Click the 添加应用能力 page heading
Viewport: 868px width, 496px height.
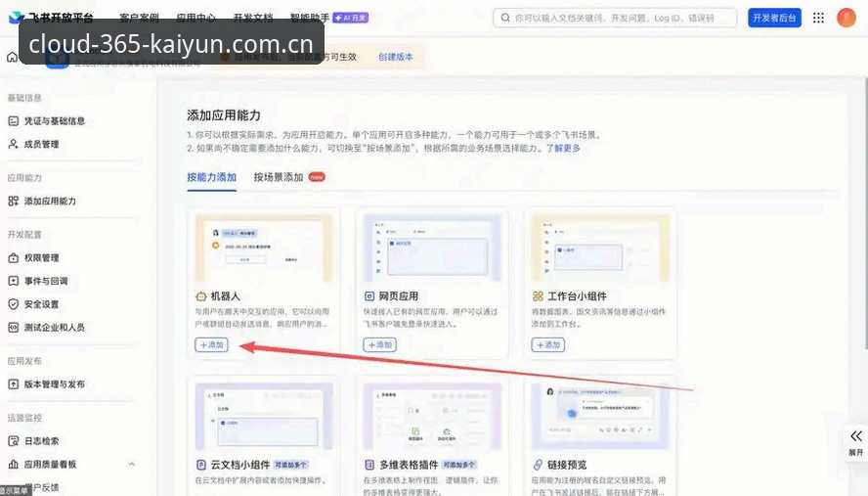224,115
